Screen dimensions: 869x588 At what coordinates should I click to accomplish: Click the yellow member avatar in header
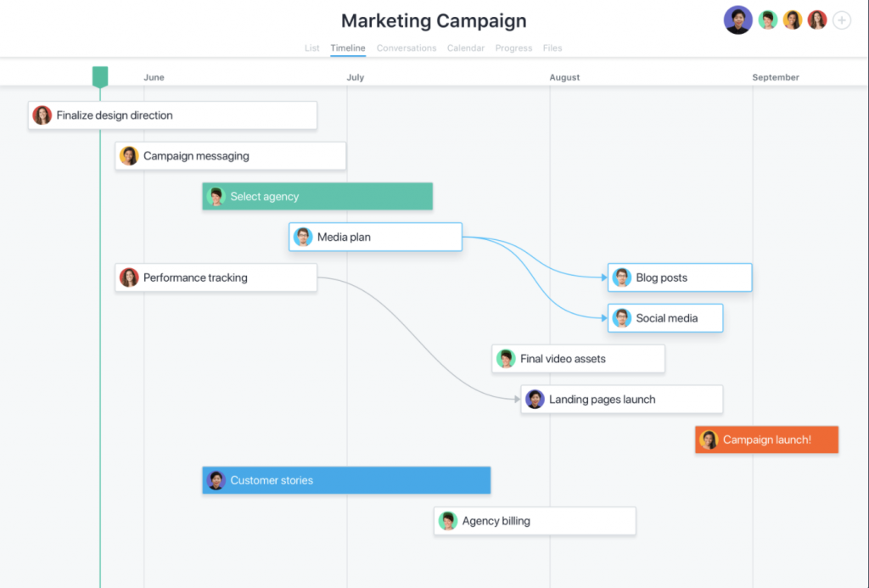(793, 20)
